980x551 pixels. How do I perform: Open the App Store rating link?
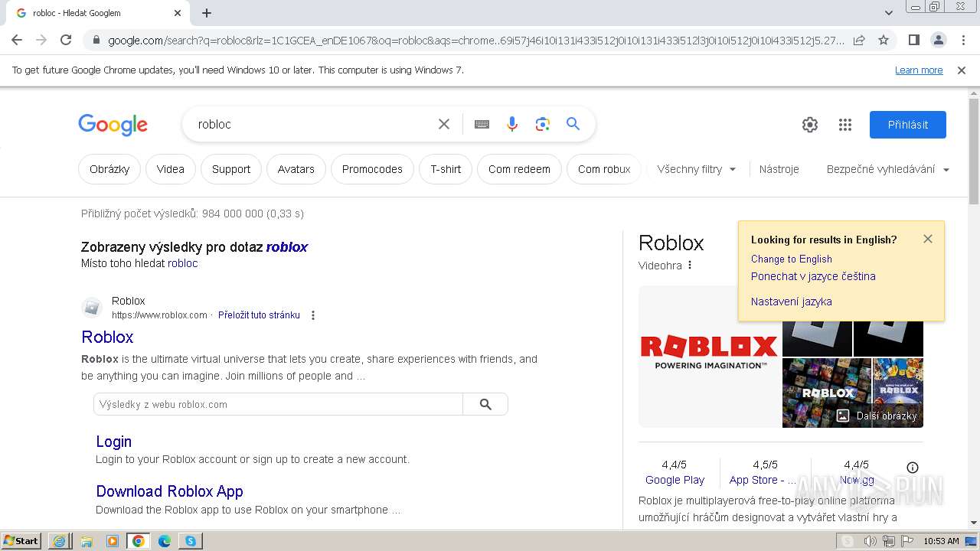[x=763, y=480]
